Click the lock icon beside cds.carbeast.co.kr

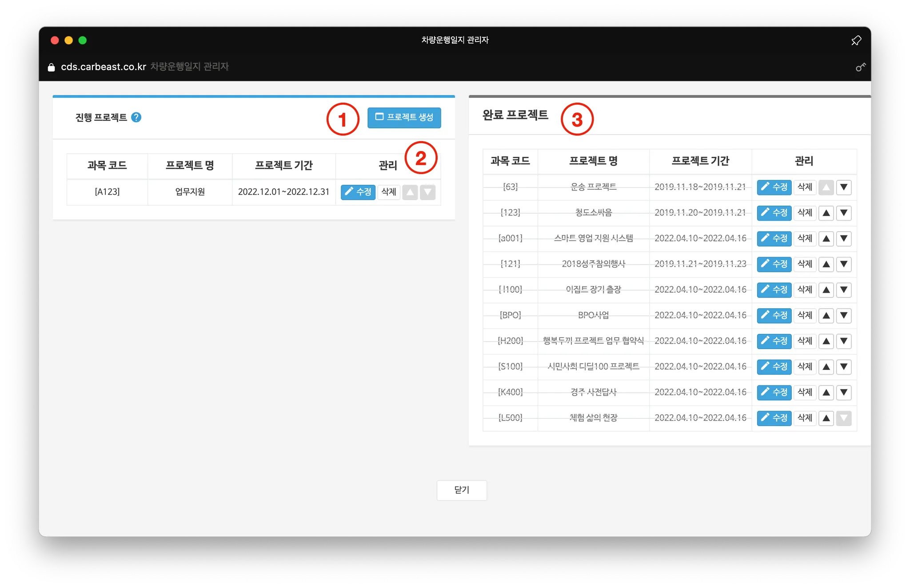[x=52, y=67]
